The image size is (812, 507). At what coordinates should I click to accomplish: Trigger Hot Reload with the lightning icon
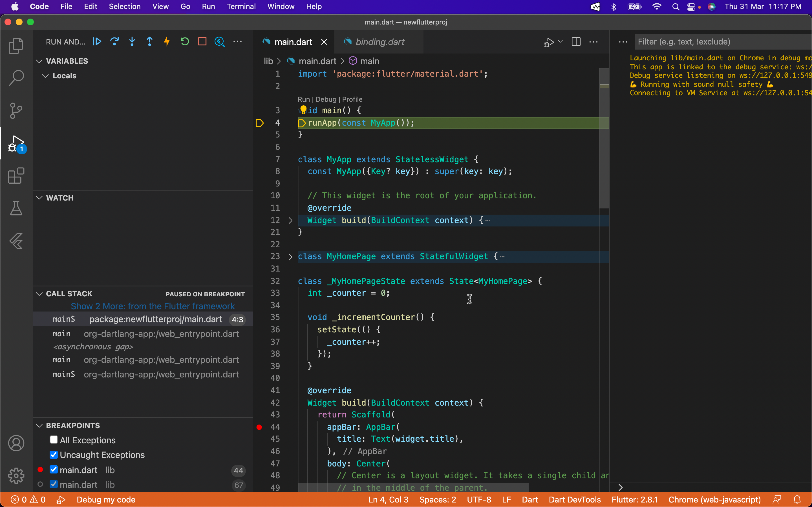pos(167,41)
